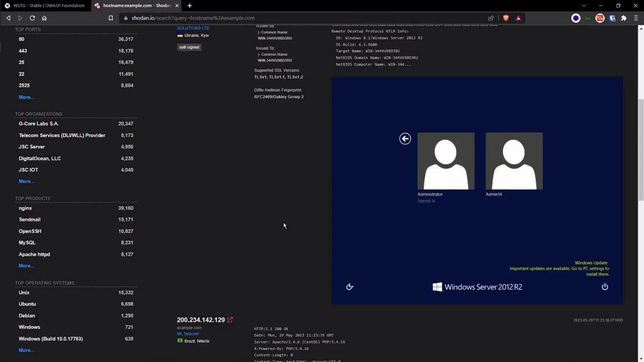This screenshot has height=362, width=644.
Task: Go back using browser back arrow
Action: click(8, 18)
